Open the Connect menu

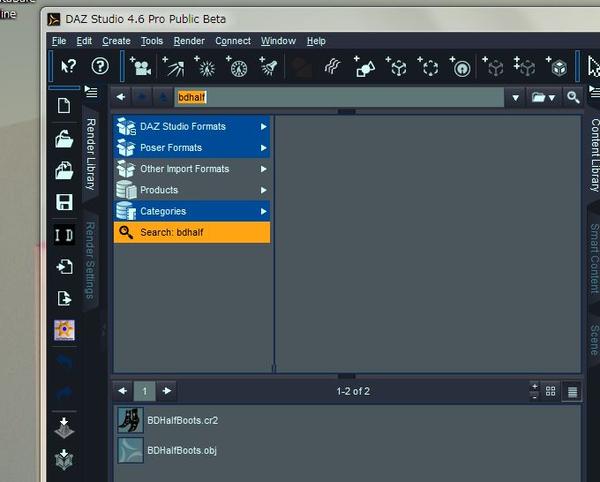pos(233,41)
